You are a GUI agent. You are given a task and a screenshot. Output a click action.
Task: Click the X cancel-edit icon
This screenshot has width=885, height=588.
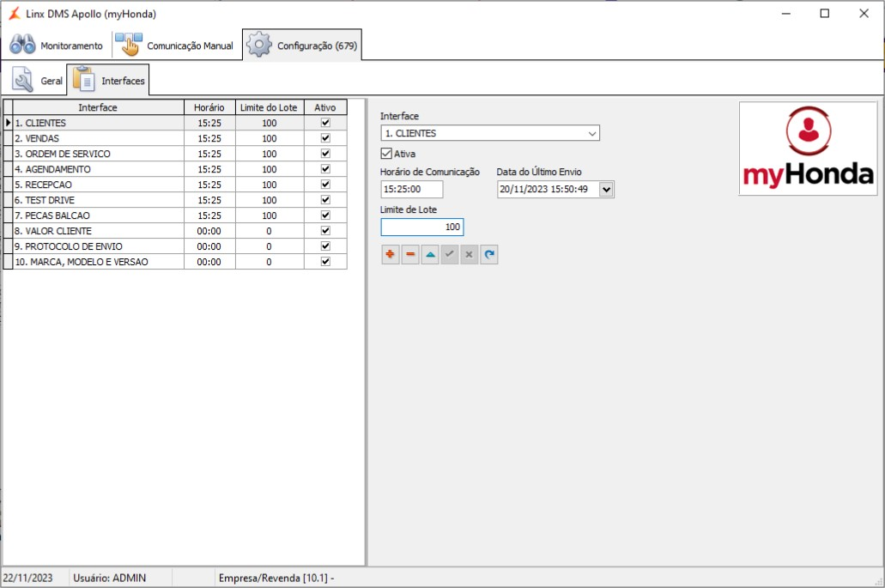[469, 254]
